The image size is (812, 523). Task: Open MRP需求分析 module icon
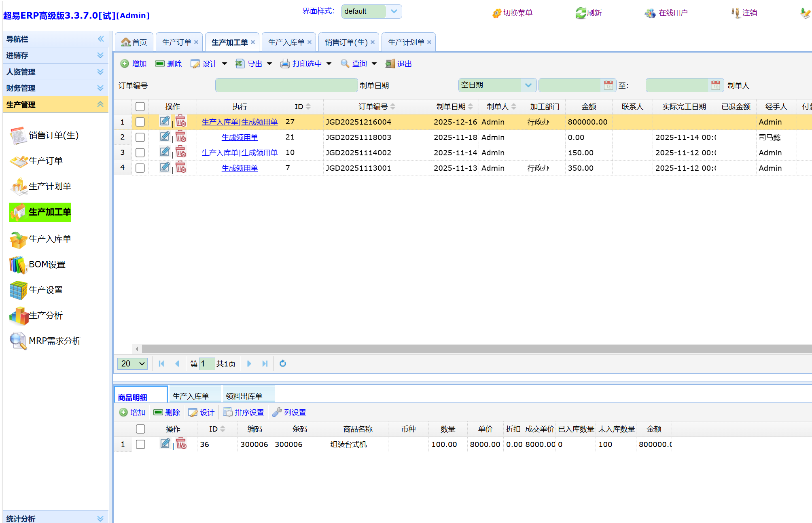[x=18, y=341]
